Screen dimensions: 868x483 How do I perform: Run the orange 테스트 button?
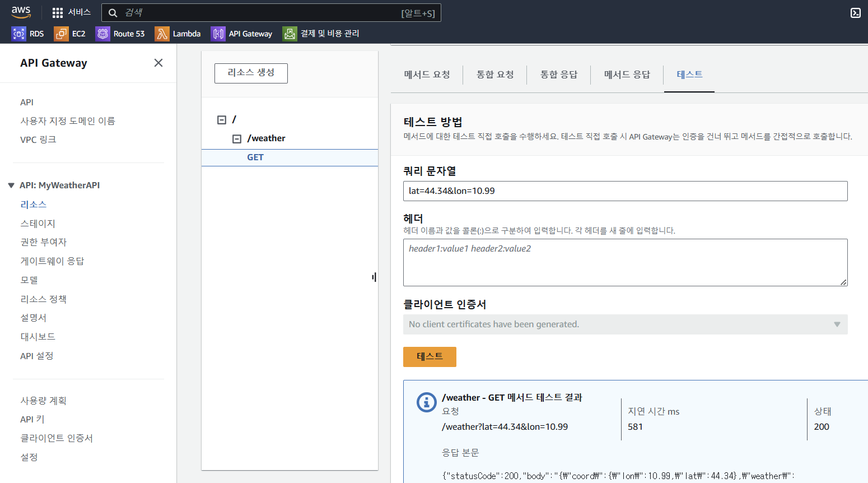pyautogui.click(x=430, y=357)
